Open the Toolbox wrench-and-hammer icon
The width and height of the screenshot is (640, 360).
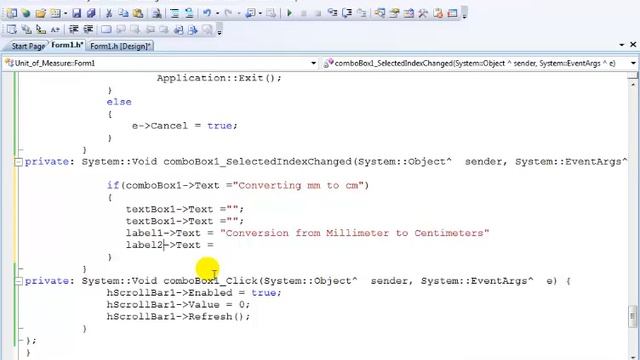coord(423,13)
